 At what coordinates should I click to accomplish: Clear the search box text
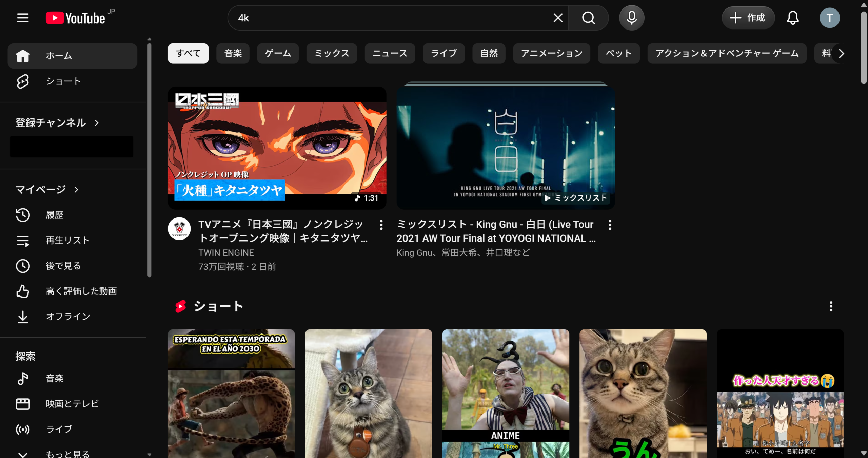tap(558, 18)
